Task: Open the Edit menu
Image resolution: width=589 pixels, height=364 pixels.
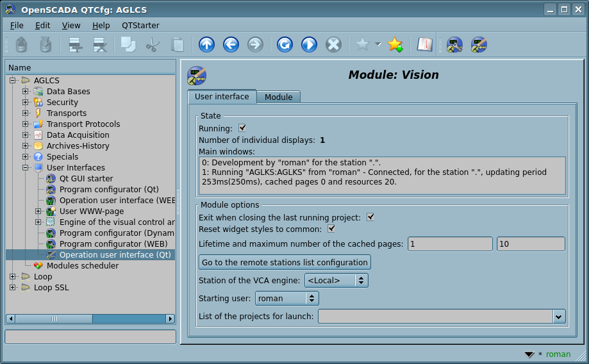Action: 42,25
